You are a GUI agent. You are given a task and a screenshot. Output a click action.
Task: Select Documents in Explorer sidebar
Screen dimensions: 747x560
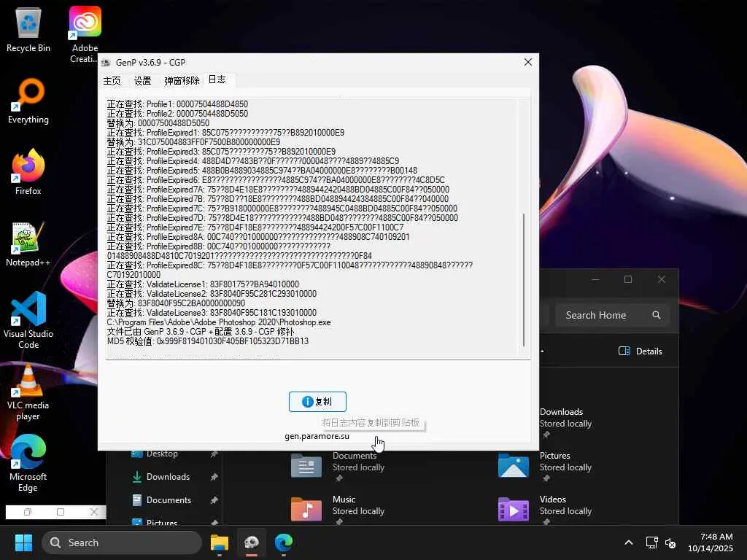tap(169, 500)
